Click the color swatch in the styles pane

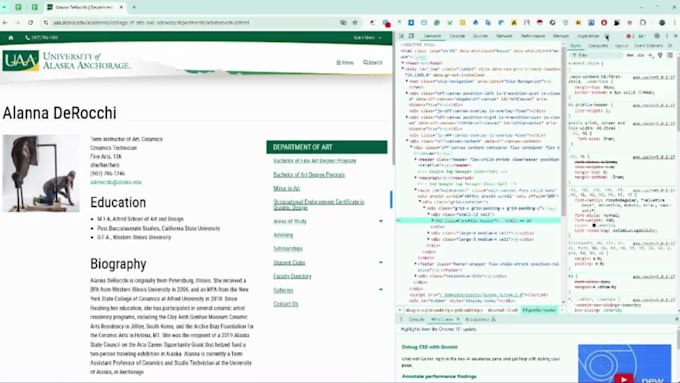pos(594,225)
